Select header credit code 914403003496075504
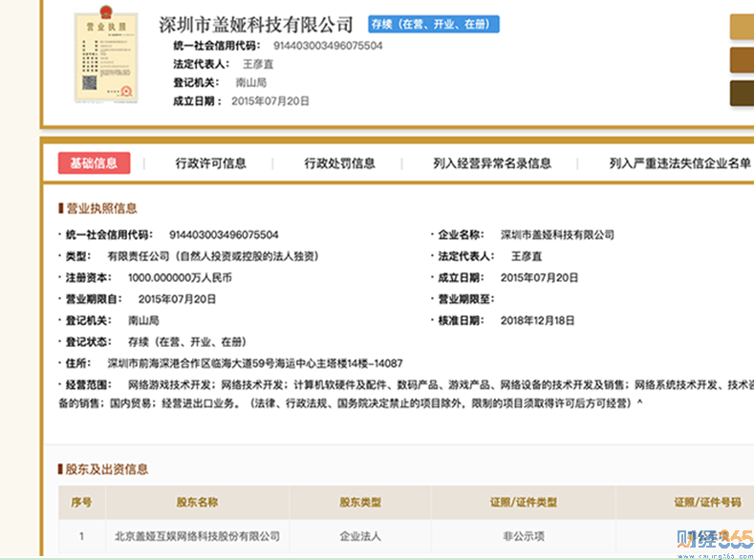Screen dimensions: 754x560 (x=328, y=46)
